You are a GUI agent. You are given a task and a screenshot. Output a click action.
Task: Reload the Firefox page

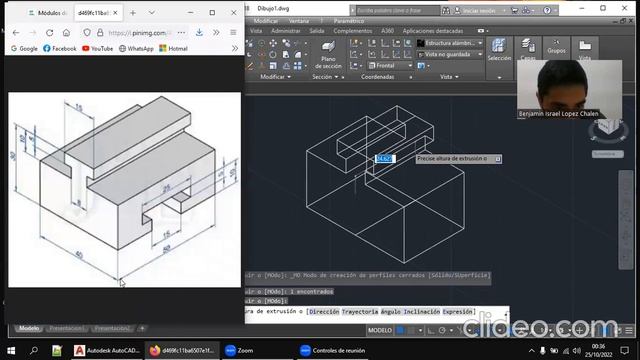coord(49,33)
